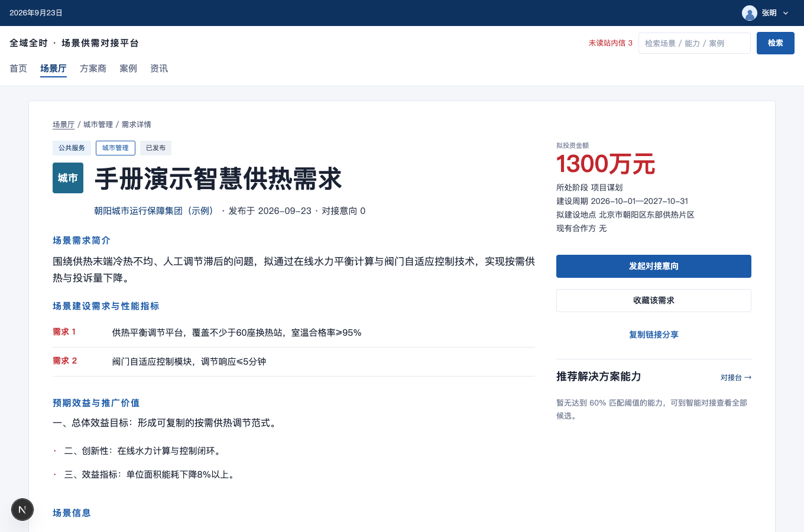Click the 所处阶段 项目谋划 line
The height and width of the screenshot is (532, 804).
click(589, 188)
